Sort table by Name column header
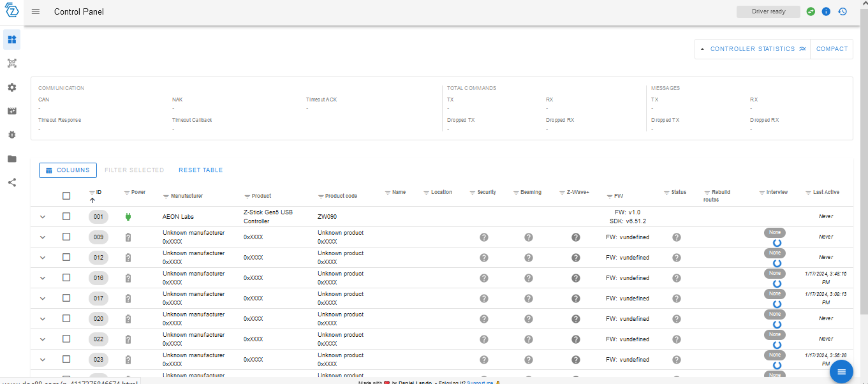The height and width of the screenshot is (384, 868). pyautogui.click(x=399, y=192)
